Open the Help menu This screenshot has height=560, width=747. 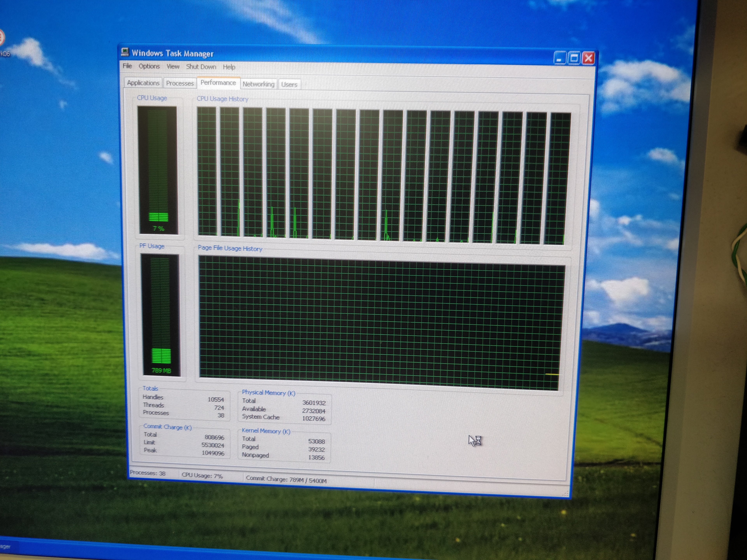click(x=229, y=67)
